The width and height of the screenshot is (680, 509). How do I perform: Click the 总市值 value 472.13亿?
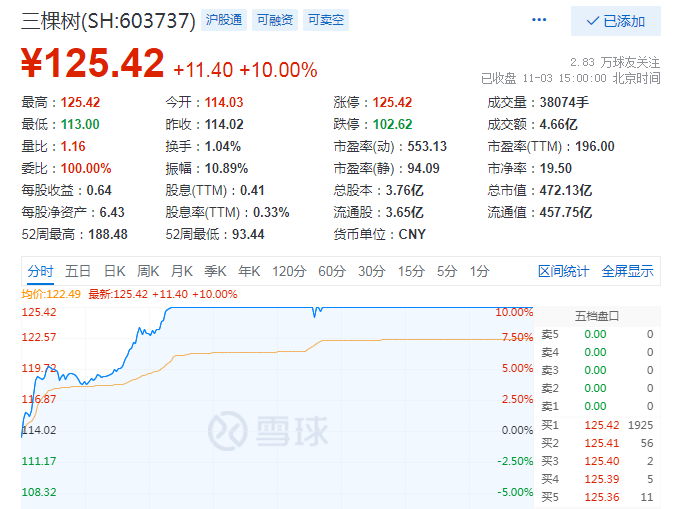(x=566, y=190)
